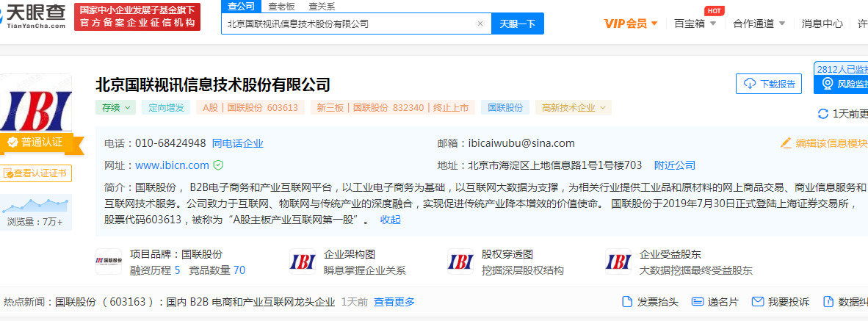Click the blue 国联股份 tag
The image size is (868, 321).
tap(504, 107)
